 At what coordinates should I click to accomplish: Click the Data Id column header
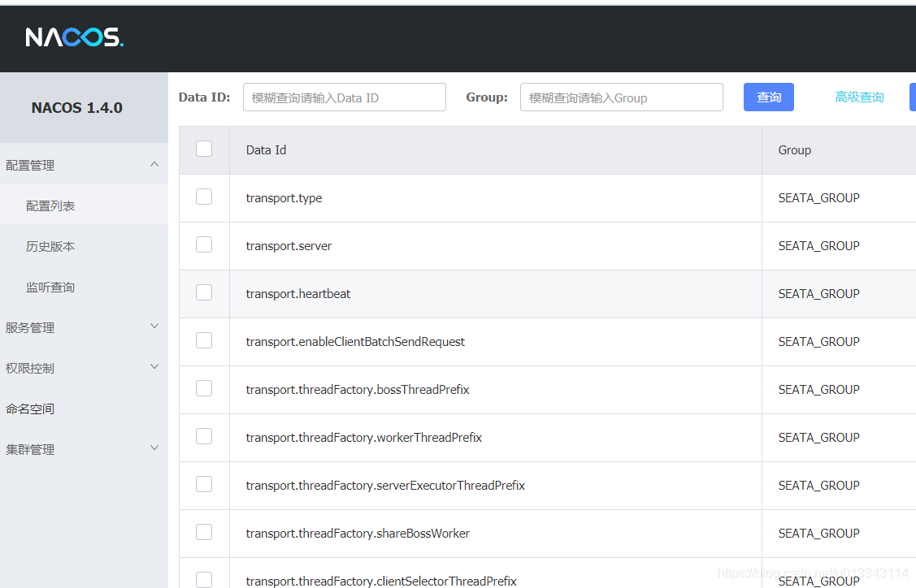click(x=266, y=150)
